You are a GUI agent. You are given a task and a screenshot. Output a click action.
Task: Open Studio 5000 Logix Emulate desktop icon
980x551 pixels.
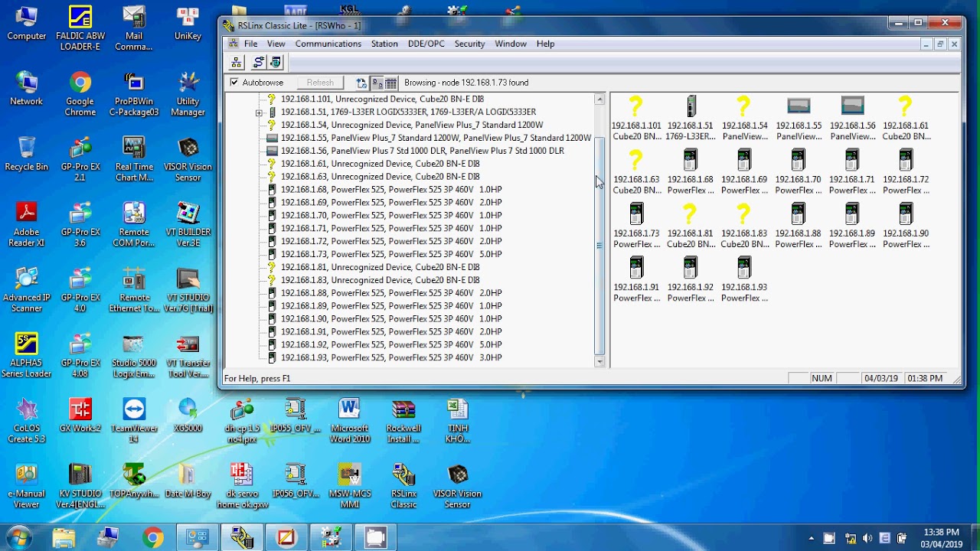[x=134, y=356]
